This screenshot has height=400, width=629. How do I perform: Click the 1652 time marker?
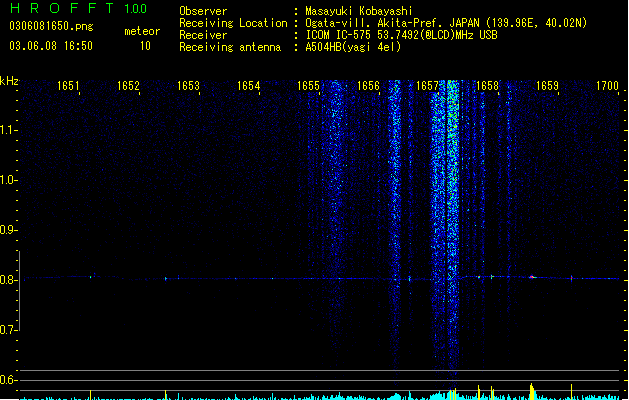[x=128, y=86]
